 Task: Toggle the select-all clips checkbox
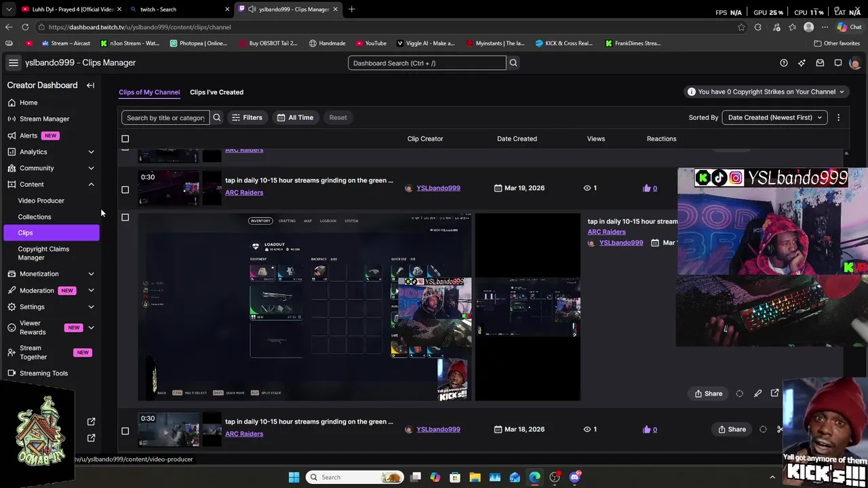click(125, 139)
